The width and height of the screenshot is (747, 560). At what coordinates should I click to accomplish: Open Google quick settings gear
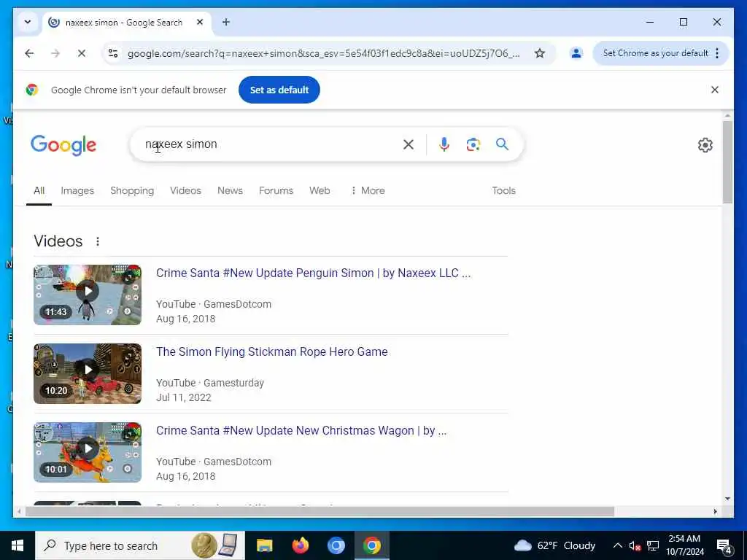coord(705,145)
